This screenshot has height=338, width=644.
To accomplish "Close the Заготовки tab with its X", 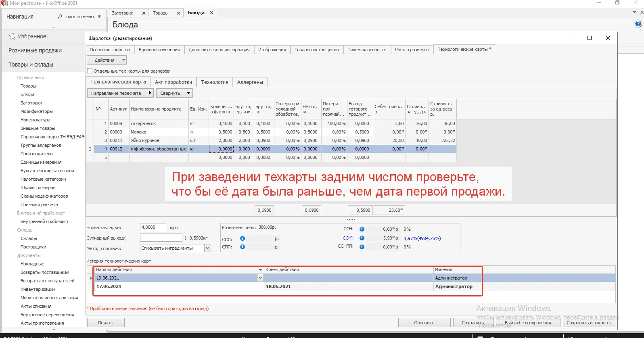I will (x=144, y=13).
